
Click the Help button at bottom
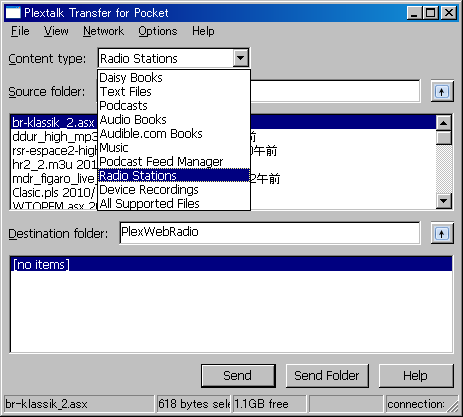pyautogui.click(x=416, y=376)
